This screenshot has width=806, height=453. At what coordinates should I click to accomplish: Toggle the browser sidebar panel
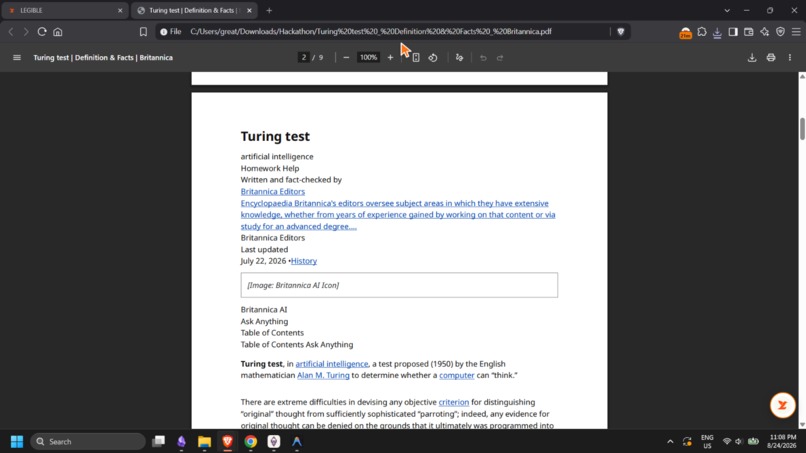pyautogui.click(x=733, y=32)
